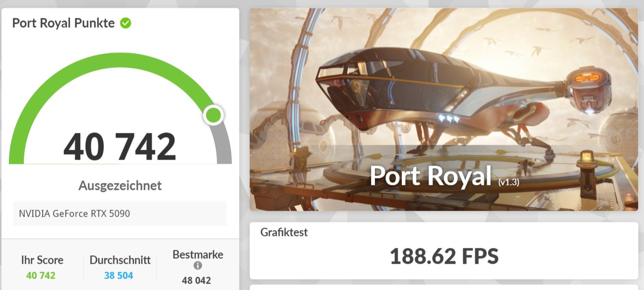Viewport: 644px width, 290px height.
Task: Click the green validation checkmark icon
Action: coord(126,23)
